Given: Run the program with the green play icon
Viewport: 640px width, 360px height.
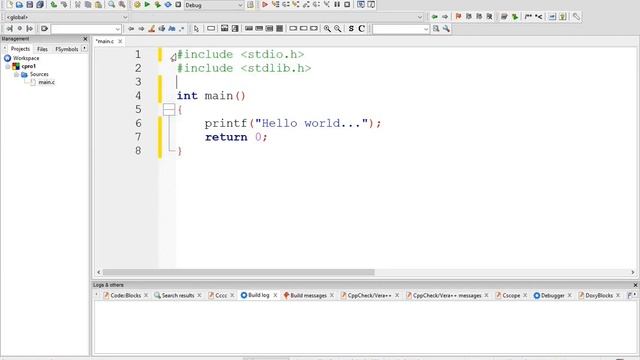Looking at the screenshot, I should pyautogui.click(x=147, y=5).
